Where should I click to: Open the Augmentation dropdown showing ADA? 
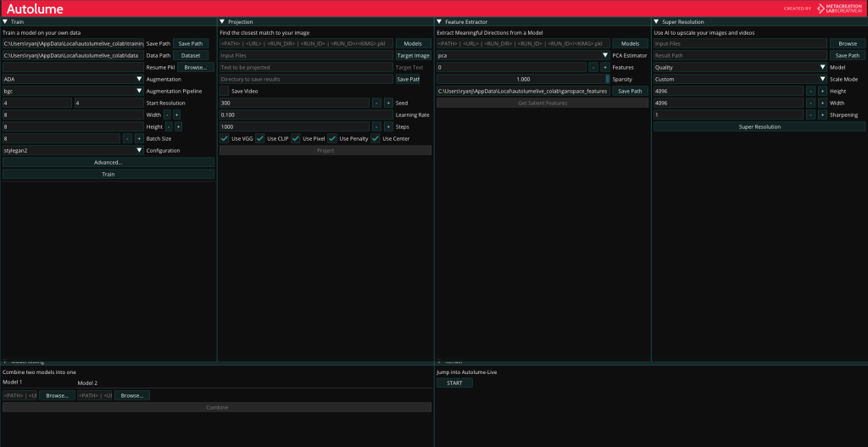tap(73, 79)
